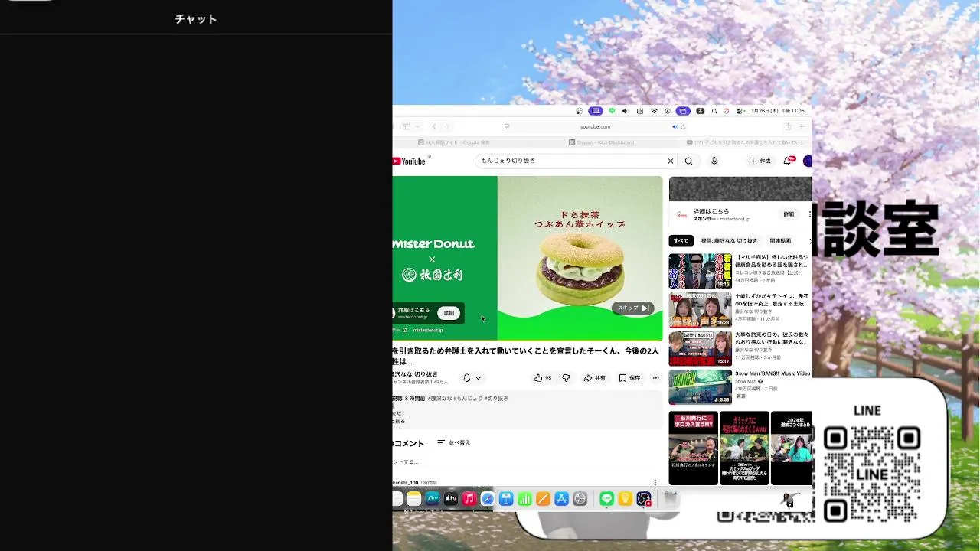Viewport: 980px width, 551px height.
Task: Open App Store from the Dock
Action: 561,499
